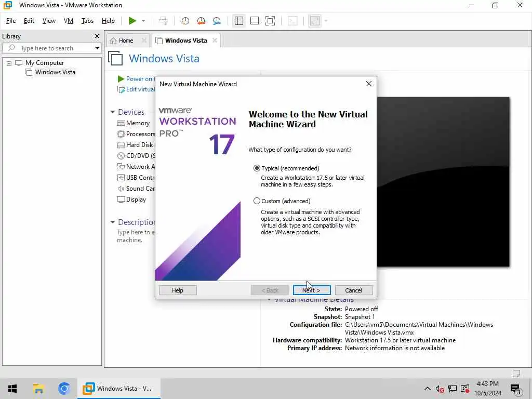Open the Snapshot Manager icon
The image size is (532, 399).
coord(217,21)
